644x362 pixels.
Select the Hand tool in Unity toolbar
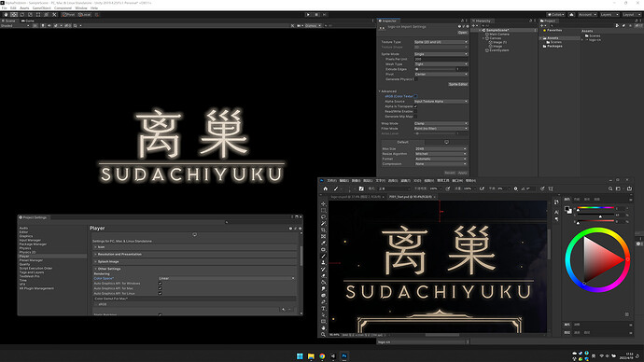pos(6,15)
